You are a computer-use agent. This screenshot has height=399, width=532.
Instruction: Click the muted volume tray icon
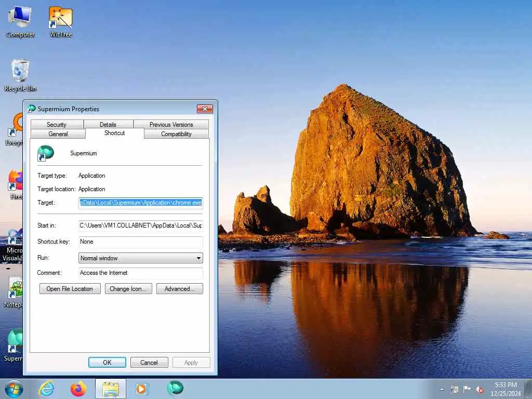(480, 390)
